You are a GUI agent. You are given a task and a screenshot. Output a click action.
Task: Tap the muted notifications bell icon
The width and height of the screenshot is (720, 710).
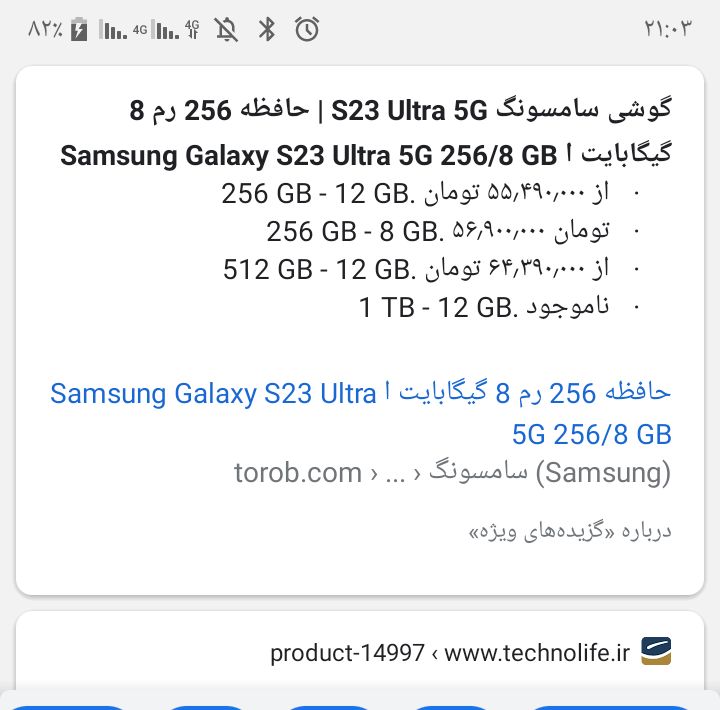[227, 30]
